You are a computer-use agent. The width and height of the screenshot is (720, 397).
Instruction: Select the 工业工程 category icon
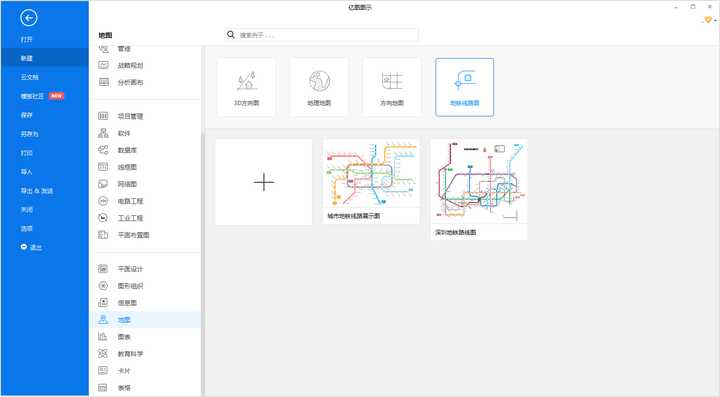coord(103,218)
